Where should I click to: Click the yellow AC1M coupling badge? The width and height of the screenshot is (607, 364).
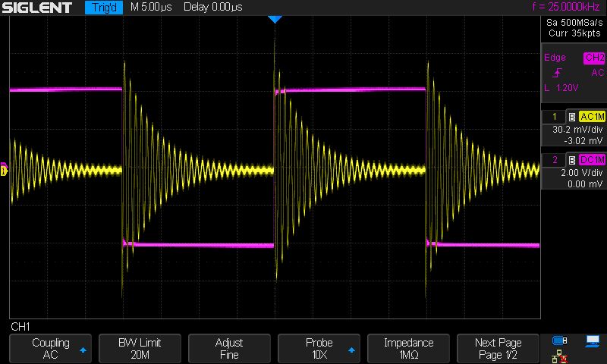591,117
